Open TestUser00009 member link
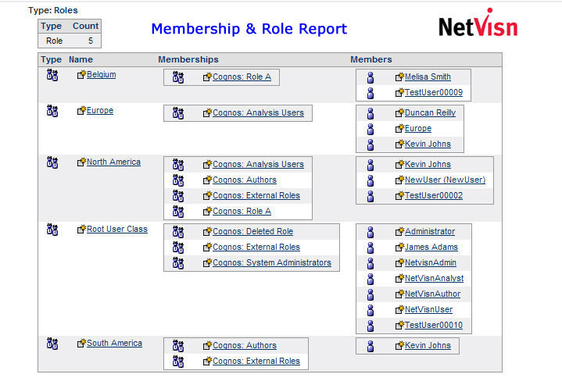562x392 pixels. [434, 92]
